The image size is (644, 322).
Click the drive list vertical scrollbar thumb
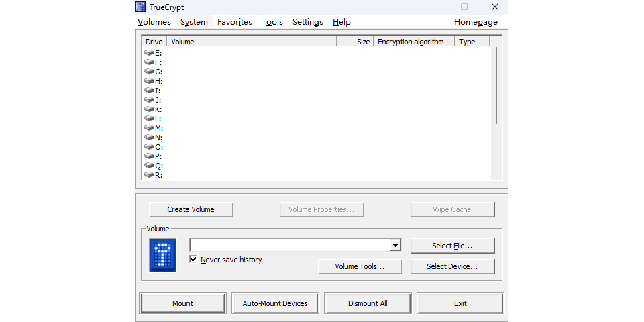tap(496, 85)
